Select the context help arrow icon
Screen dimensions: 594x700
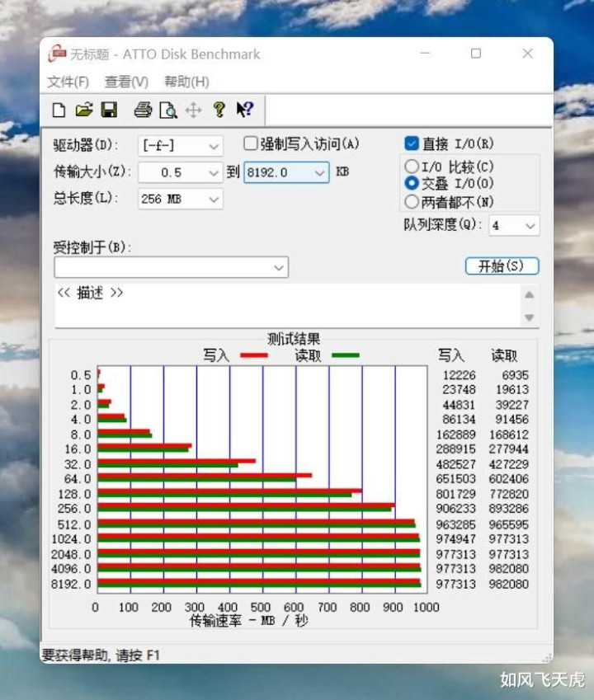pos(245,110)
